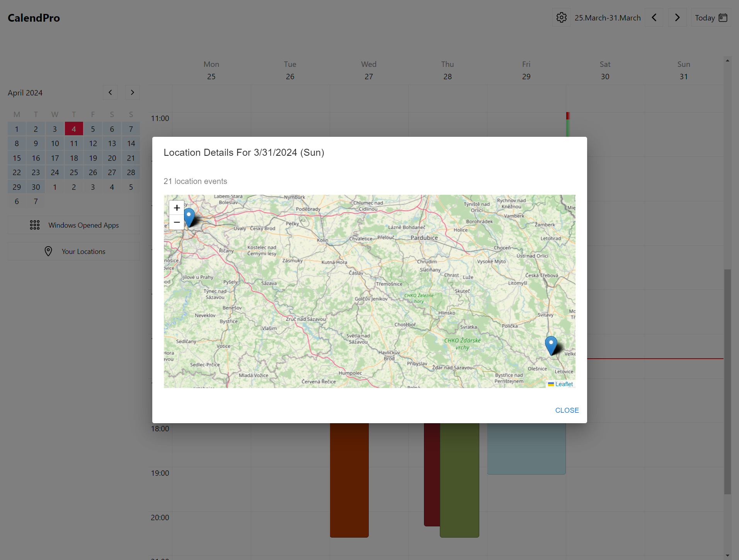Select April 22 in the mini calendar
This screenshot has height=560, width=739.
(x=17, y=172)
